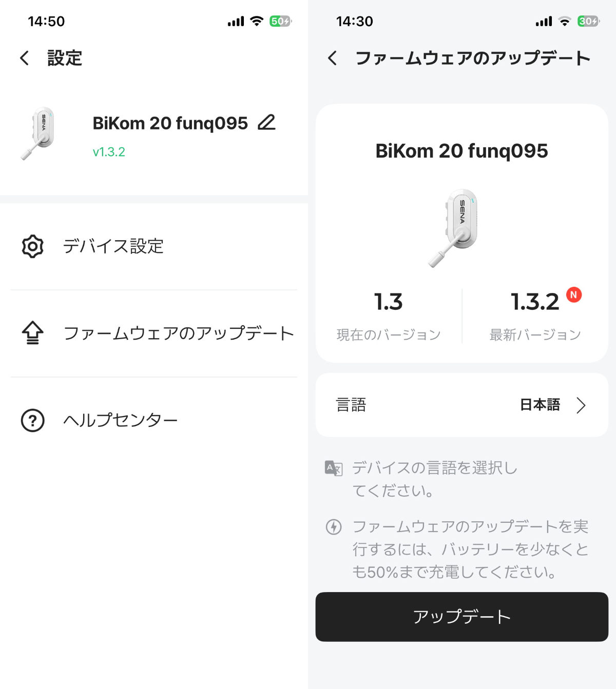This screenshot has width=616, height=689.
Task: Tap the red N new-version badge
Action: tap(574, 295)
